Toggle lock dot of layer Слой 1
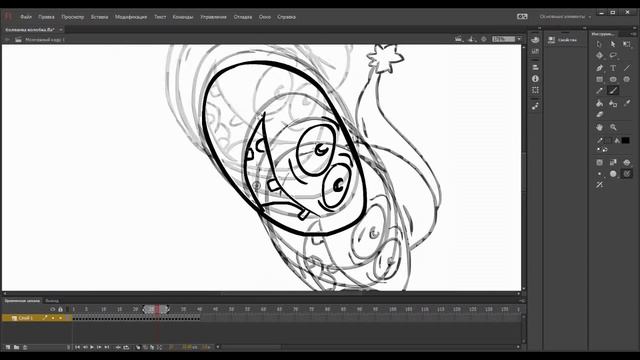 click(60, 318)
